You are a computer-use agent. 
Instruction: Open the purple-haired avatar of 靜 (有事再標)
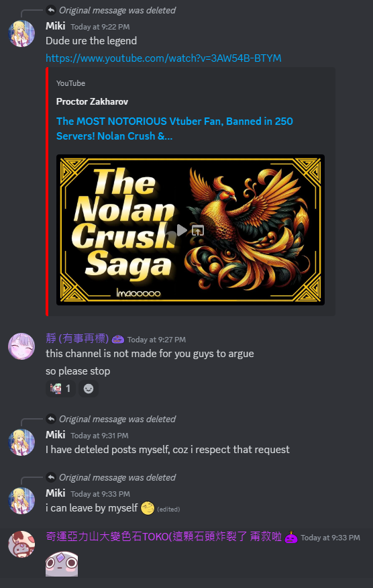(x=21, y=346)
